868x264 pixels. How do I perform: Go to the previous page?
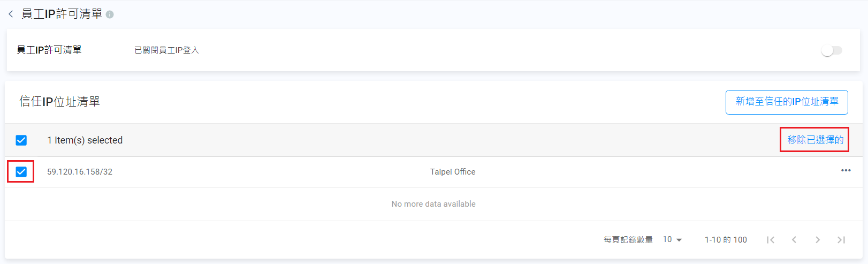click(x=794, y=240)
